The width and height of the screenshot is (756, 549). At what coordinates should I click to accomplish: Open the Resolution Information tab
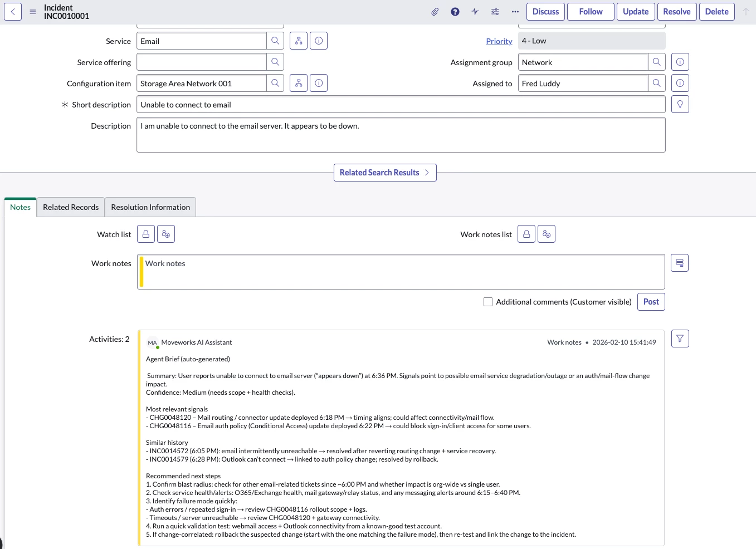tap(150, 207)
